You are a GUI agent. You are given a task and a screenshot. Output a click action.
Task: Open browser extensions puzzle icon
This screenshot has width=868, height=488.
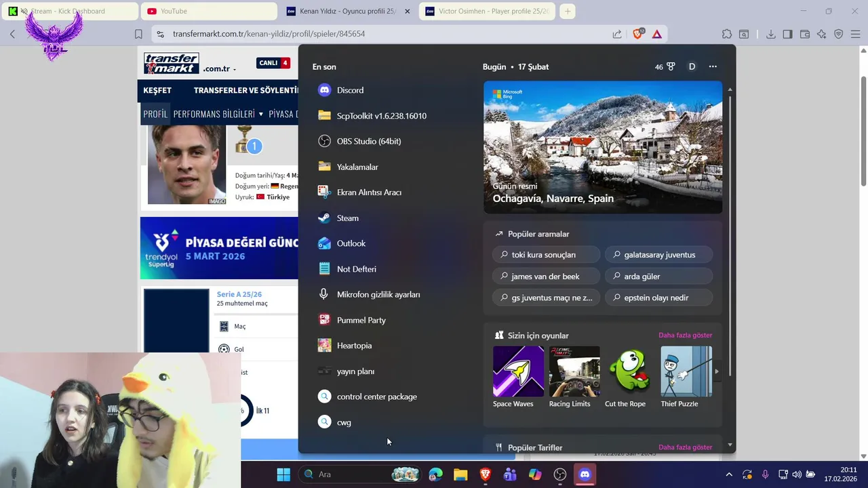pyautogui.click(x=727, y=34)
